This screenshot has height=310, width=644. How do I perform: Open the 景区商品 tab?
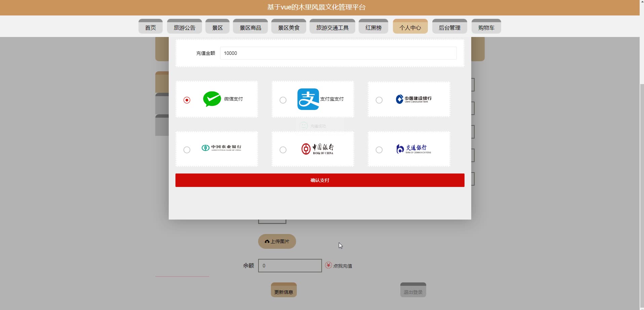tap(250, 27)
